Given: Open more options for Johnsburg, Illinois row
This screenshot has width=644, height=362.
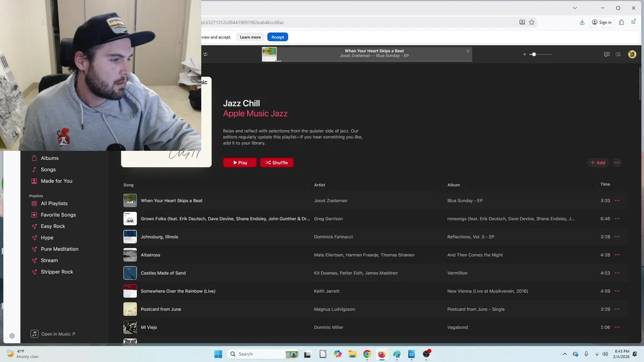Looking at the screenshot, I should [617, 237].
